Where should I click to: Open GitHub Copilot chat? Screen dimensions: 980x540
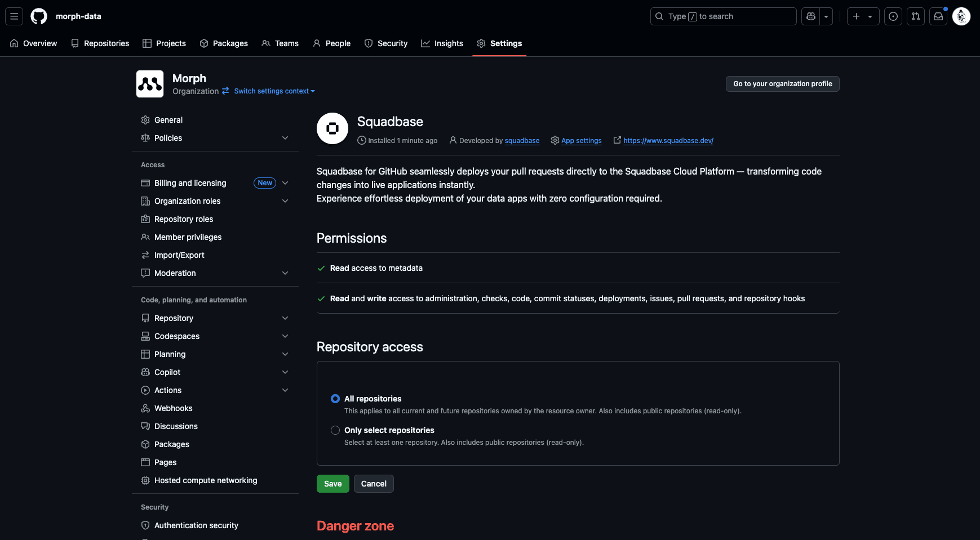click(x=810, y=16)
